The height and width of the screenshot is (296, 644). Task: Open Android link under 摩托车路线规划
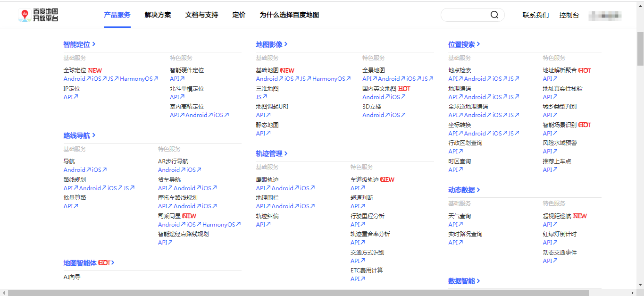click(187, 206)
